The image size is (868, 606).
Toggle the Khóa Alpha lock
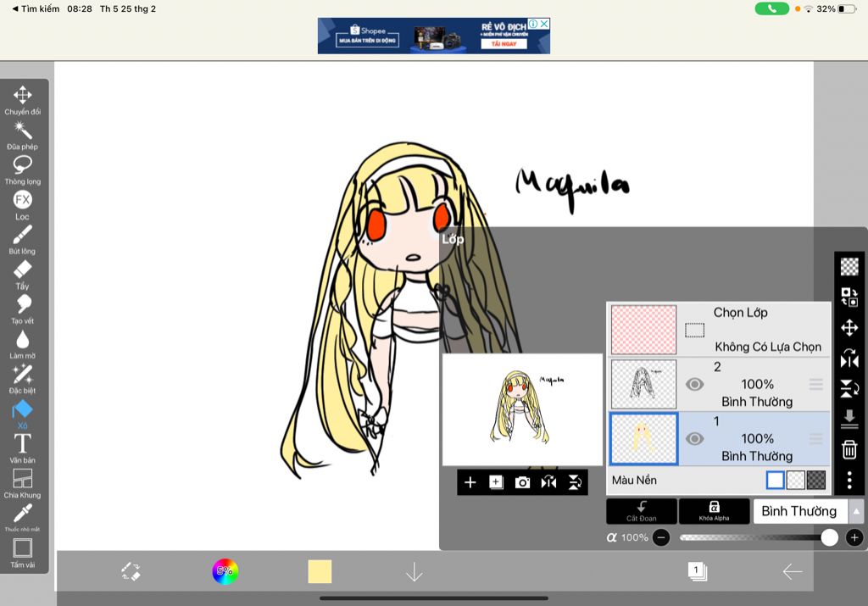click(714, 511)
